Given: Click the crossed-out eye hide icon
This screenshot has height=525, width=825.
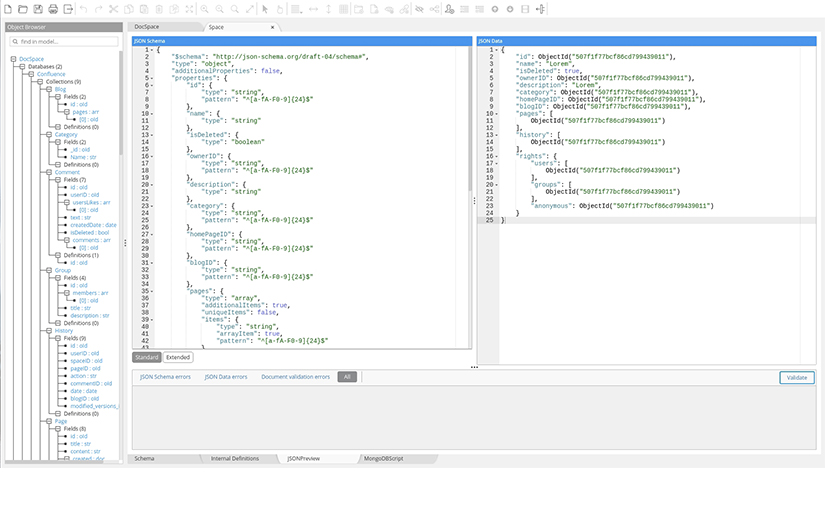Looking at the screenshot, I should [x=419, y=9].
